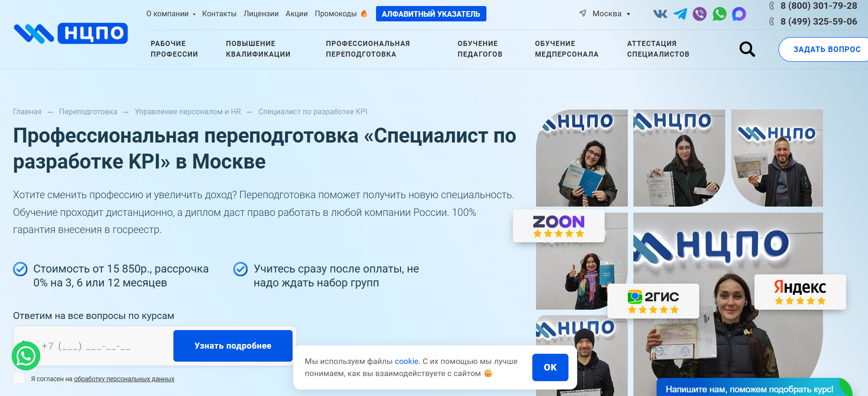Click the search magnifier icon
Viewport: 868px width, 396px height.
(x=747, y=49)
